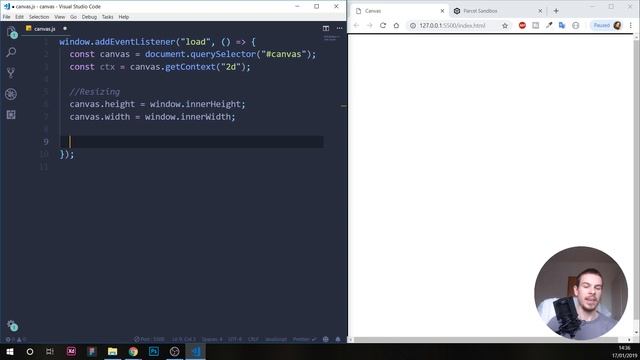640x360 pixels.
Task: Open the Chrome three-dot menu
Action: [x=631, y=25]
